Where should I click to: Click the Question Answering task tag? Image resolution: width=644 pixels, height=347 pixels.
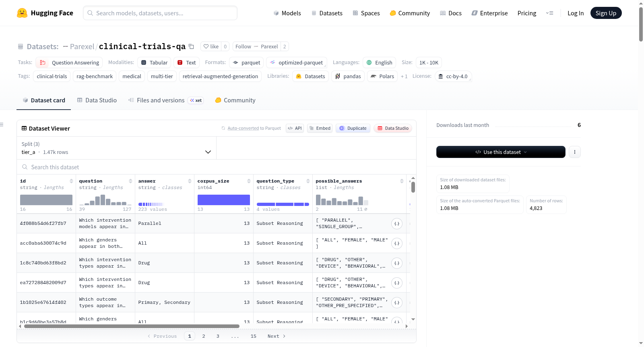coord(69,62)
